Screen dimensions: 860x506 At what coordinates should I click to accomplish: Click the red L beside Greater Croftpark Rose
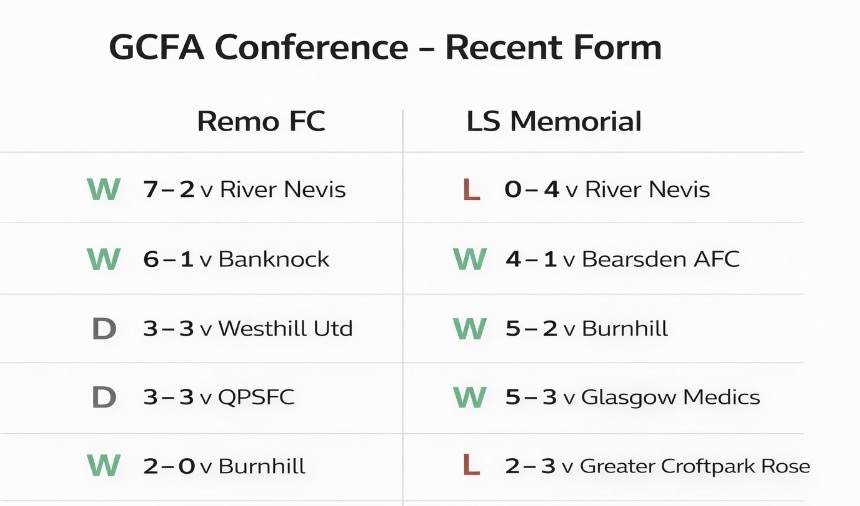coord(471,466)
